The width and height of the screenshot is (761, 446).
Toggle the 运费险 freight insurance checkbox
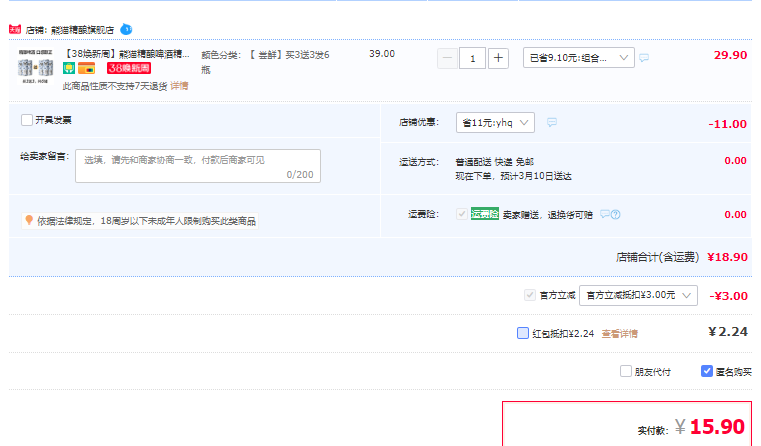pyautogui.click(x=462, y=214)
